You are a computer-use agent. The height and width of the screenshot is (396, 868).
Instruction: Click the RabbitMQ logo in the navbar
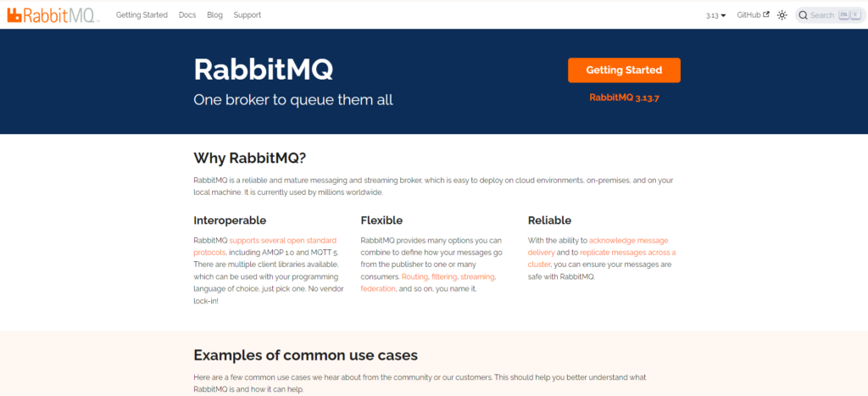point(53,15)
